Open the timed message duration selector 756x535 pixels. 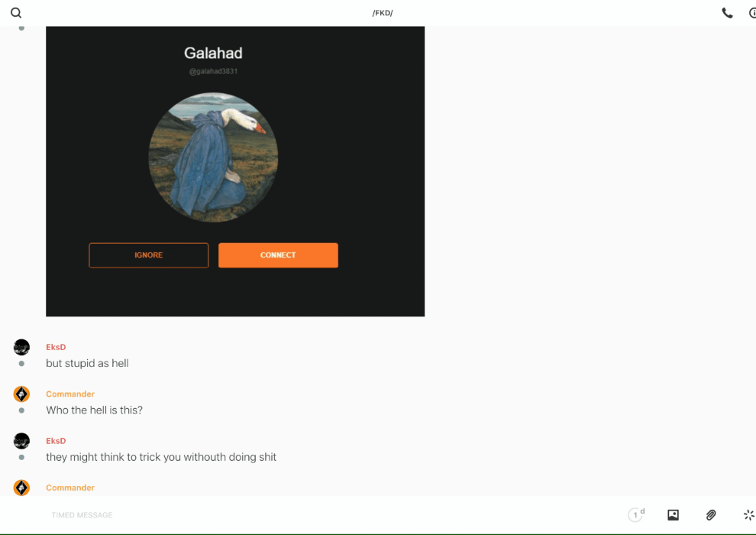[635, 515]
